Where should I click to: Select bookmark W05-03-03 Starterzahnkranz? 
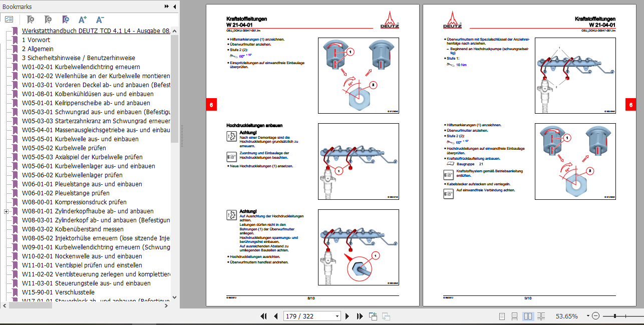[x=96, y=121]
